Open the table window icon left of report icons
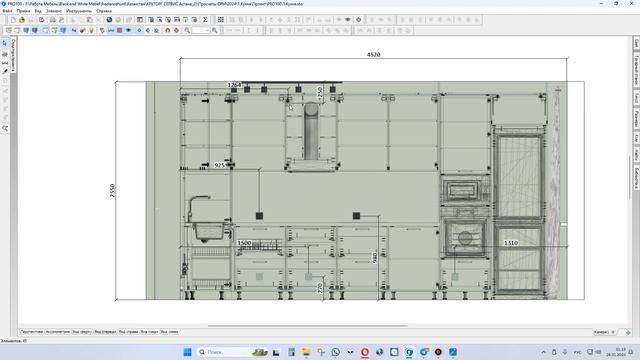 click(x=140, y=20)
